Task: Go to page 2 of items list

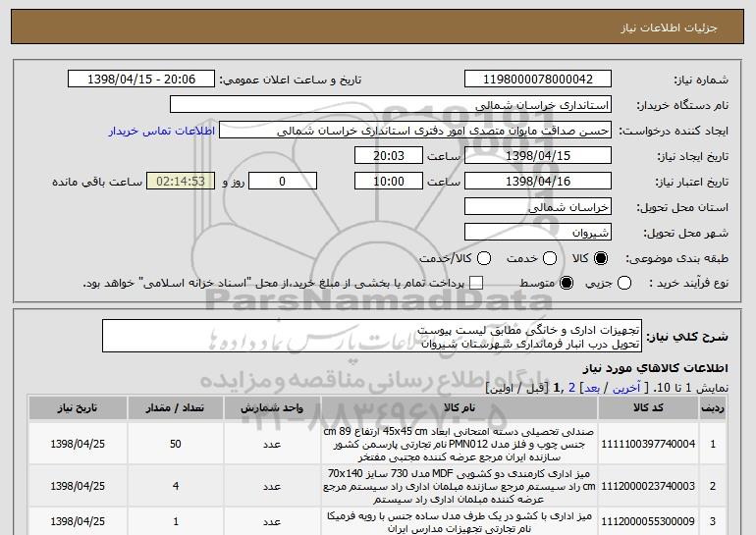Action: coord(571,388)
